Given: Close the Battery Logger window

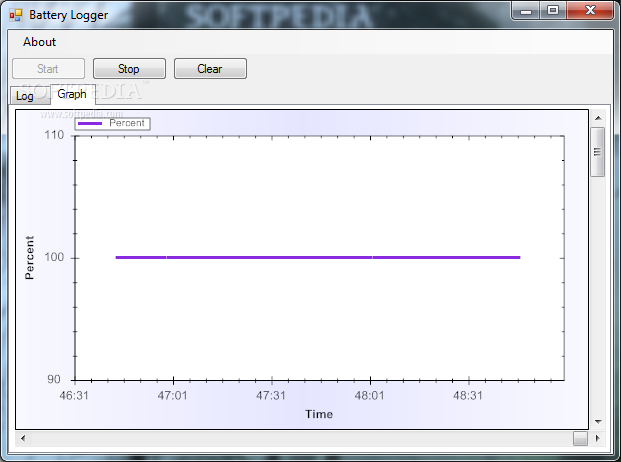Looking at the screenshot, I should [x=590, y=11].
